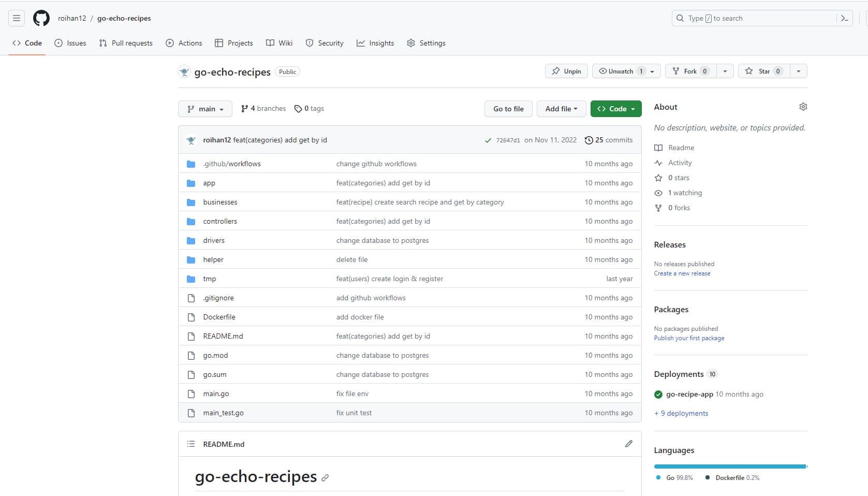Click the commit history clock icon
868x496 pixels.
pyautogui.click(x=589, y=140)
